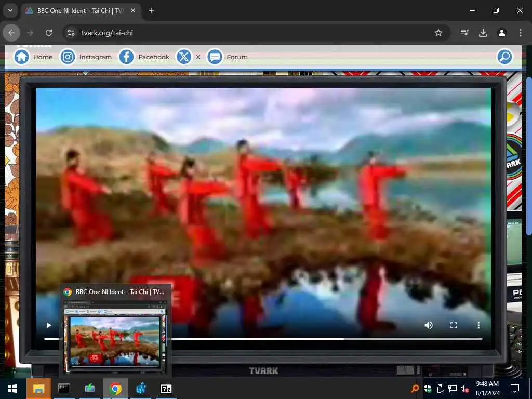Seek using the video progress bar

coord(263,338)
